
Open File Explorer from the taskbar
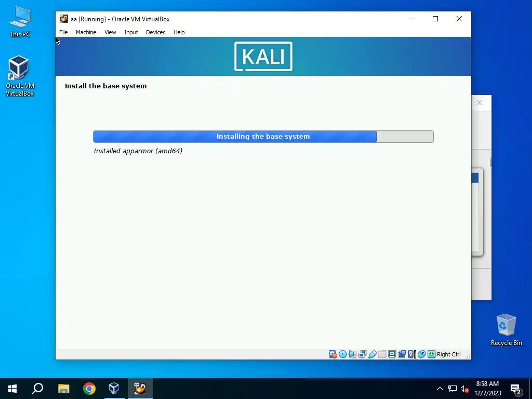[63, 389]
